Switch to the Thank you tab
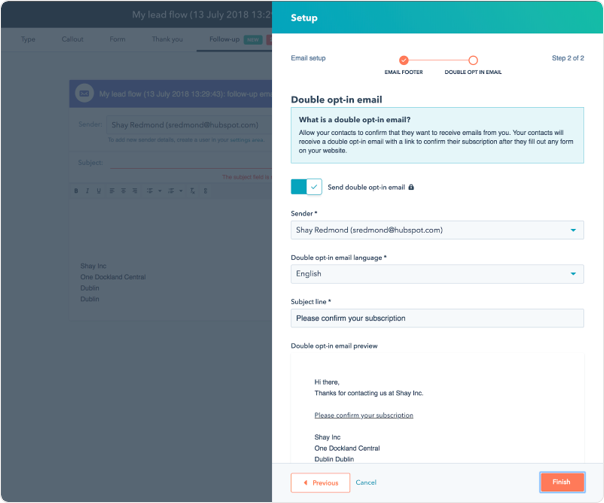Image resolution: width=604 pixels, height=503 pixels. tap(167, 40)
